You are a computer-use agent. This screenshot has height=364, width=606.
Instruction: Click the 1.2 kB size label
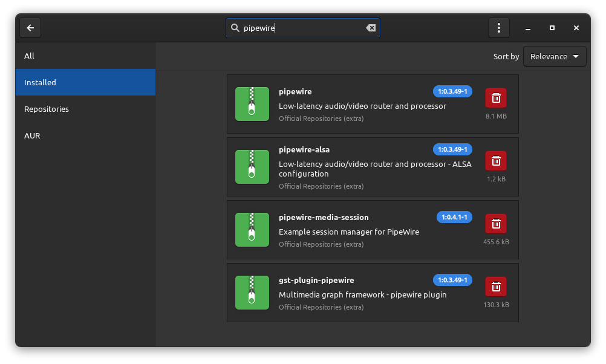pos(496,179)
